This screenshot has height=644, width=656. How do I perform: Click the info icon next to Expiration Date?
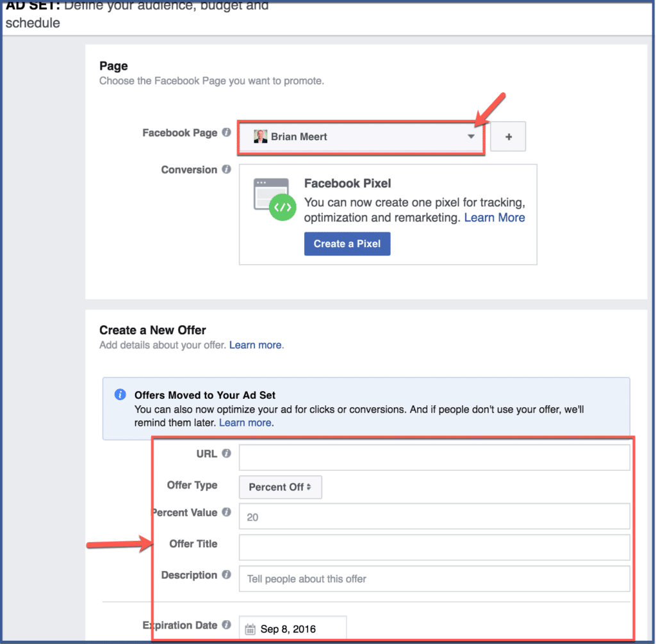pyautogui.click(x=226, y=625)
